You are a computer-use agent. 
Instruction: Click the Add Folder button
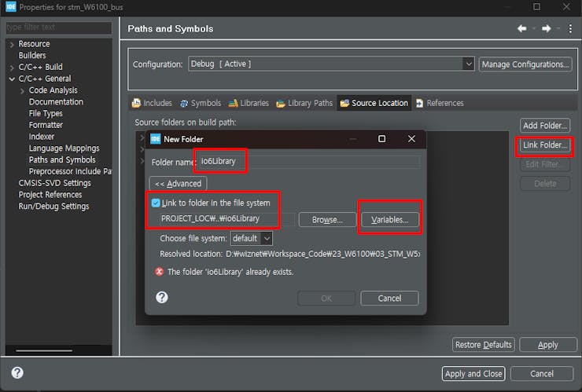pos(545,126)
